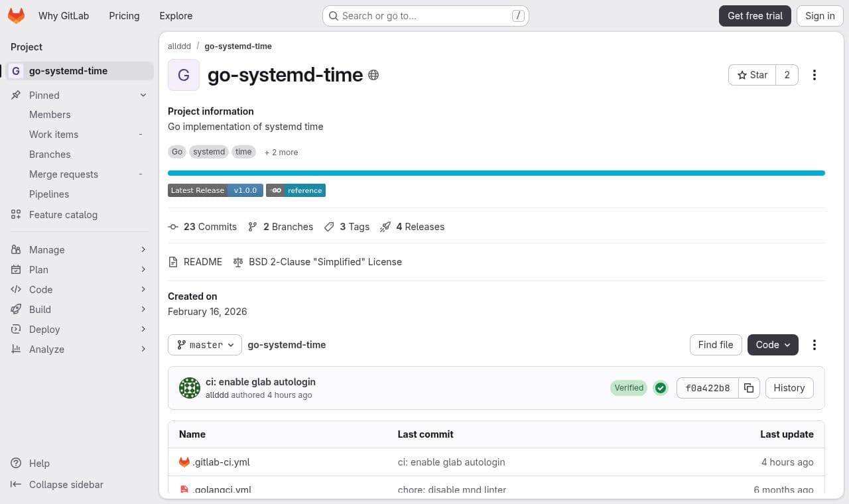Screen dimensions: 849x504
Task: View the 23 Commits link
Action: click(202, 227)
